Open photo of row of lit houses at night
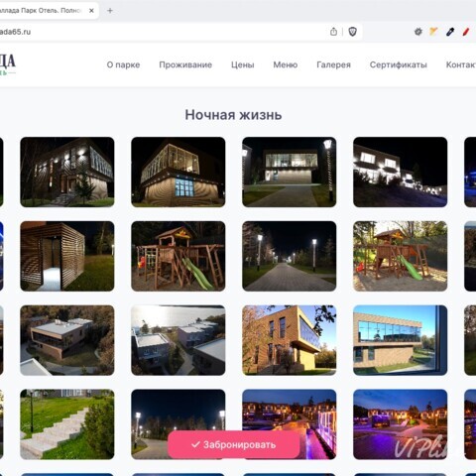Viewport: 476px width, 476px height. (401, 172)
